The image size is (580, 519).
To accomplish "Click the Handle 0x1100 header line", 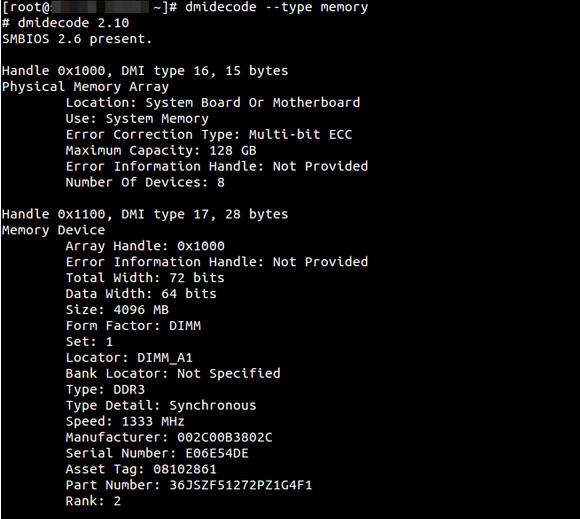I will [145, 214].
